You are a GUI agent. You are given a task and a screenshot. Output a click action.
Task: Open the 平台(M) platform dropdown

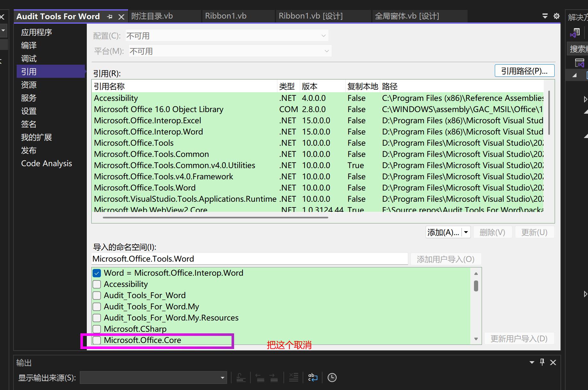pyautogui.click(x=230, y=51)
